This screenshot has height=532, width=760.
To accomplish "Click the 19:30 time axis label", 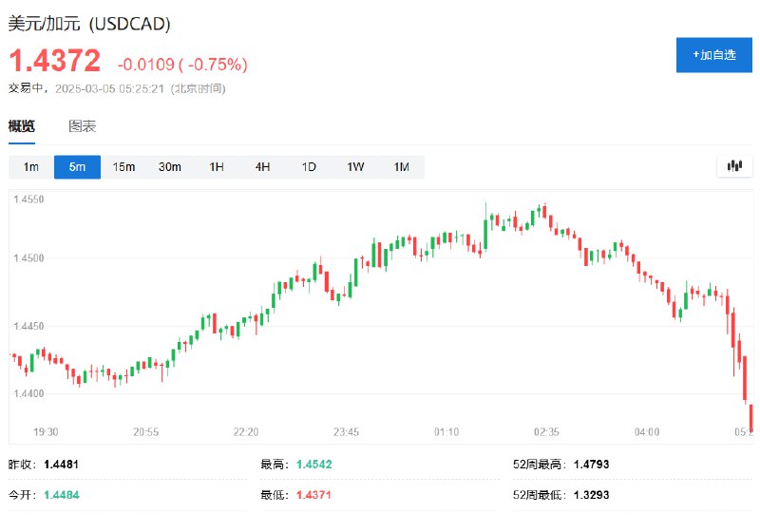I will point(46,431).
